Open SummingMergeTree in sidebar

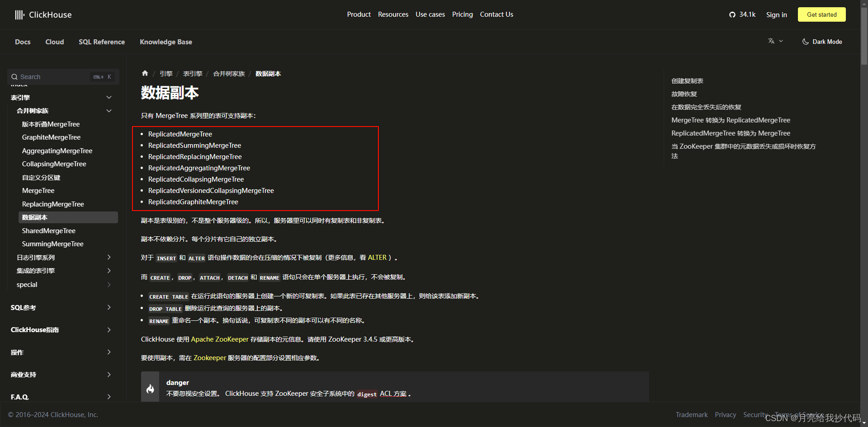[52, 244]
